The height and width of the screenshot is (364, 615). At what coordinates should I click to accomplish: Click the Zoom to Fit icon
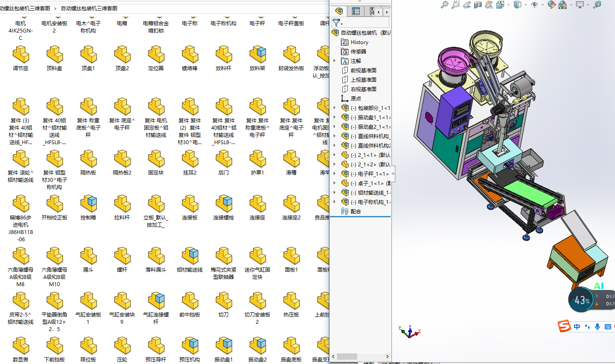point(445,5)
